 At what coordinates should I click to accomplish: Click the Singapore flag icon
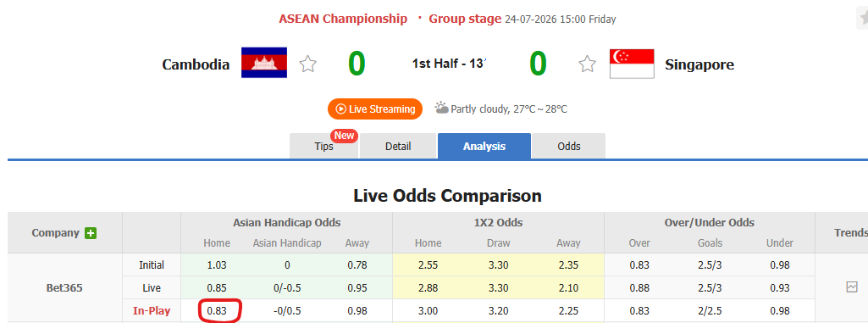[x=632, y=64]
